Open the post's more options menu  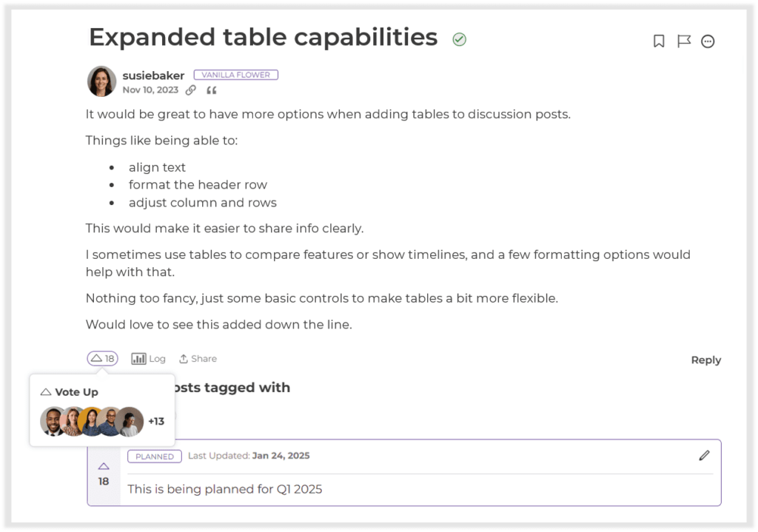708,41
